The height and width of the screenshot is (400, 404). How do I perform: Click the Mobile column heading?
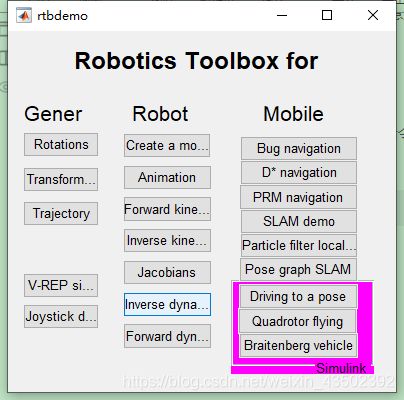[293, 114]
